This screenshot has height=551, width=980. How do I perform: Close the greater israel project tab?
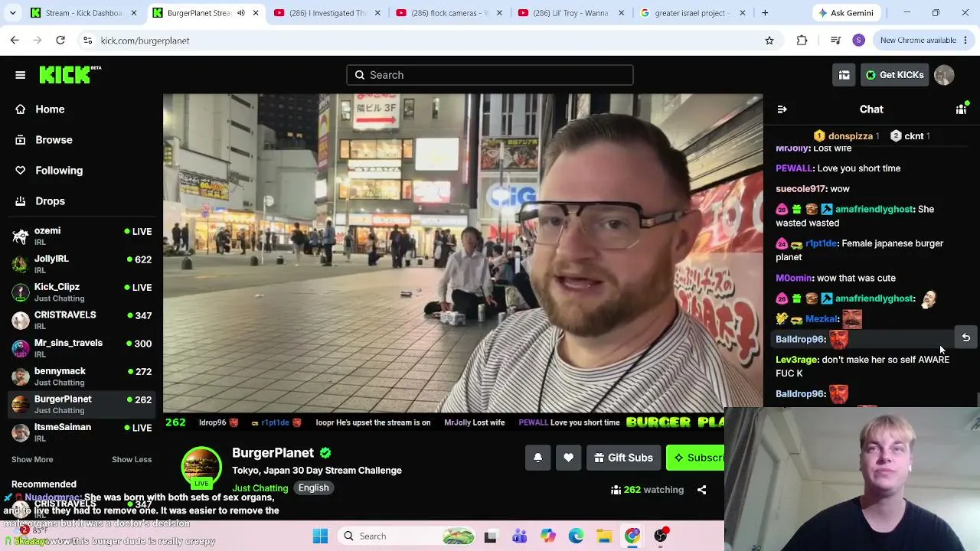tap(743, 13)
